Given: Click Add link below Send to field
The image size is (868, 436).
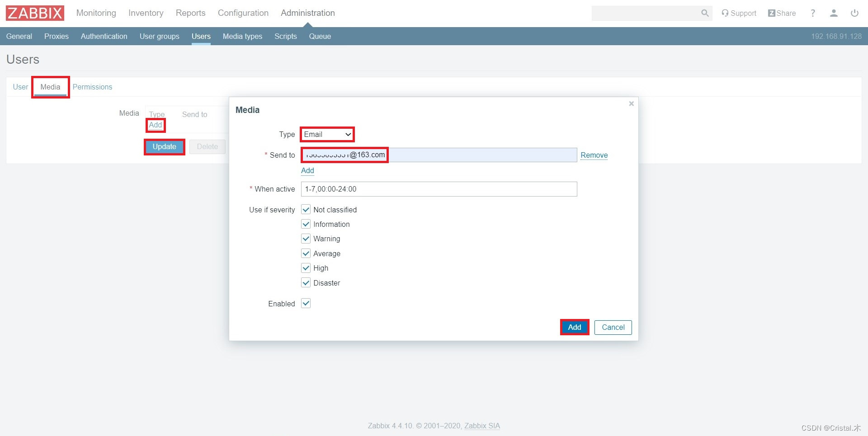Looking at the screenshot, I should click(x=307, y=170).
